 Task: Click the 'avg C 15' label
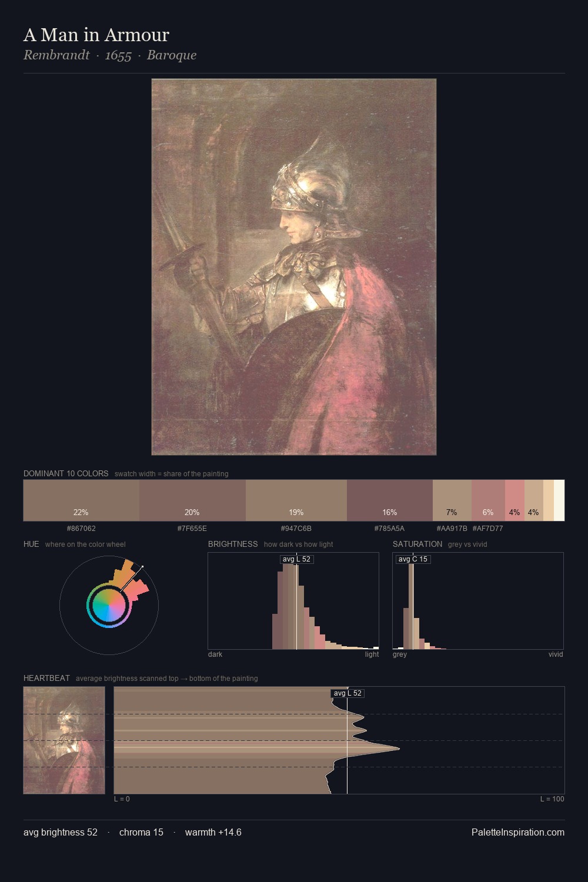(413, 559)
